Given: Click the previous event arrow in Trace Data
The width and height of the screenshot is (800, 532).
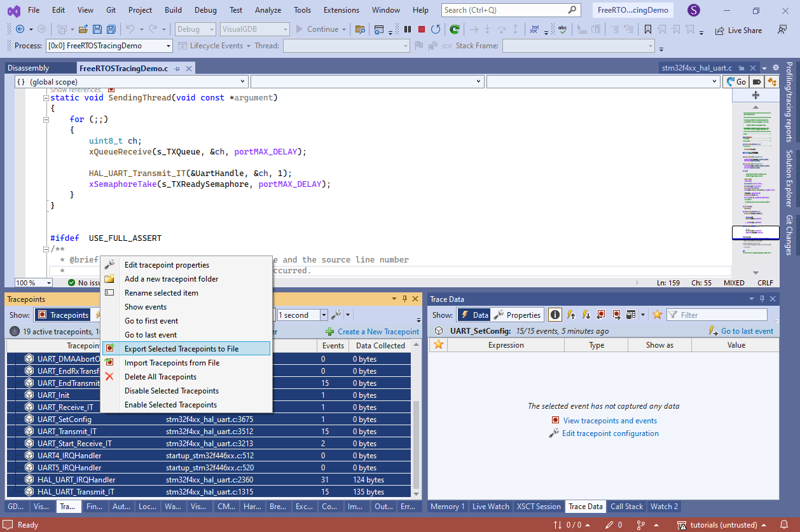Looking at the screenshot, I should (571, 315).
